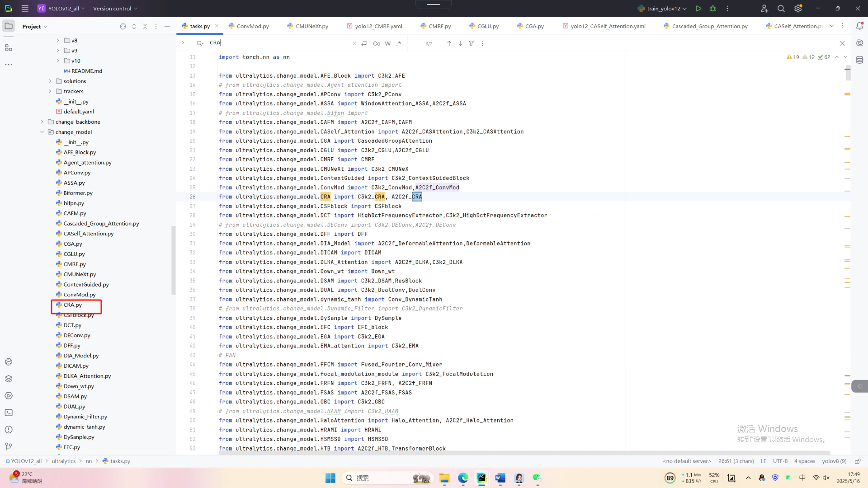
Task: Open Python Packages tool window
Action: 9,379
